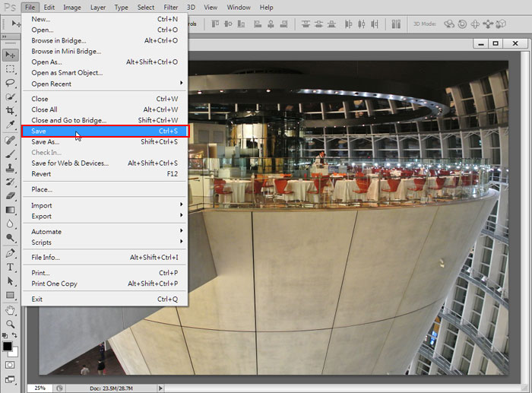Swap foreground and background colors
Viewport: 532px width, 393px height.
click(15, 335)
